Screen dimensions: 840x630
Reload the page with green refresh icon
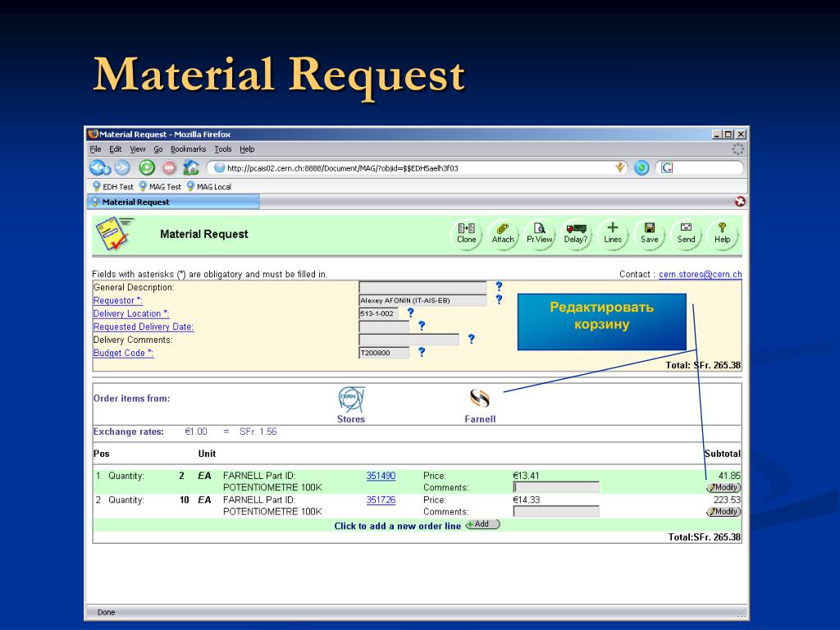click(x=147, y=167)
